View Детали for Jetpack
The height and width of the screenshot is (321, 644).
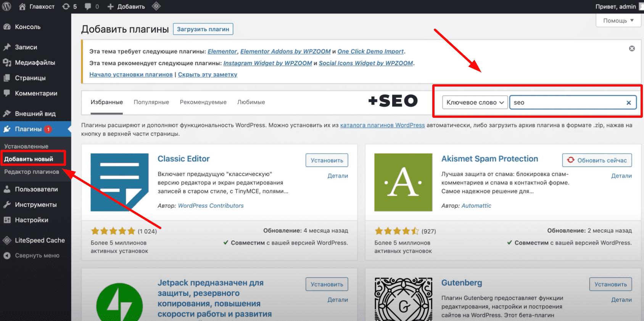point(338,300)
